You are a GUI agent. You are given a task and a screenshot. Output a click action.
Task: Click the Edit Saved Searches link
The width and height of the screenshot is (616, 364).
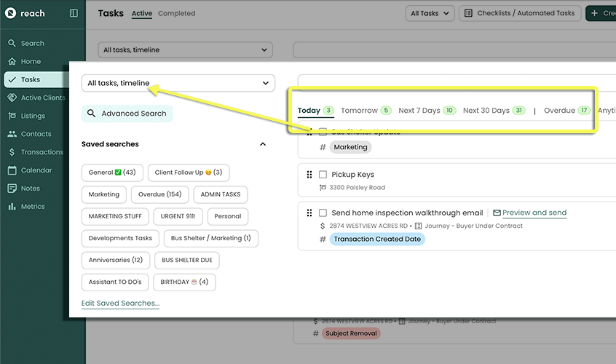pos(120,303)
